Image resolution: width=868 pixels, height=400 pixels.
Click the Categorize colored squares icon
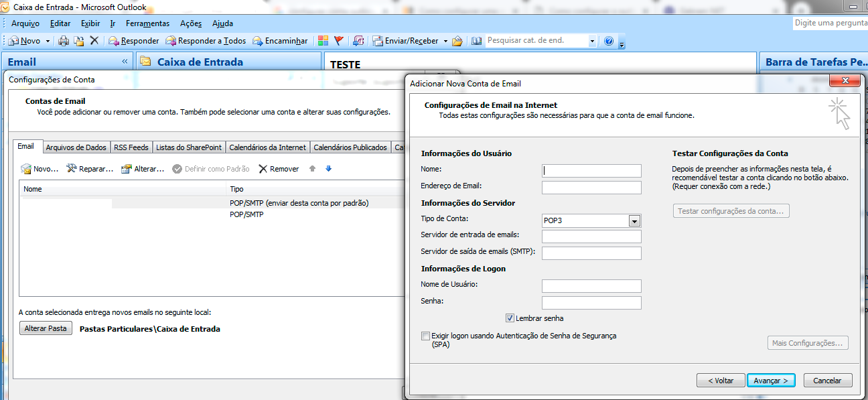point(323,41)
